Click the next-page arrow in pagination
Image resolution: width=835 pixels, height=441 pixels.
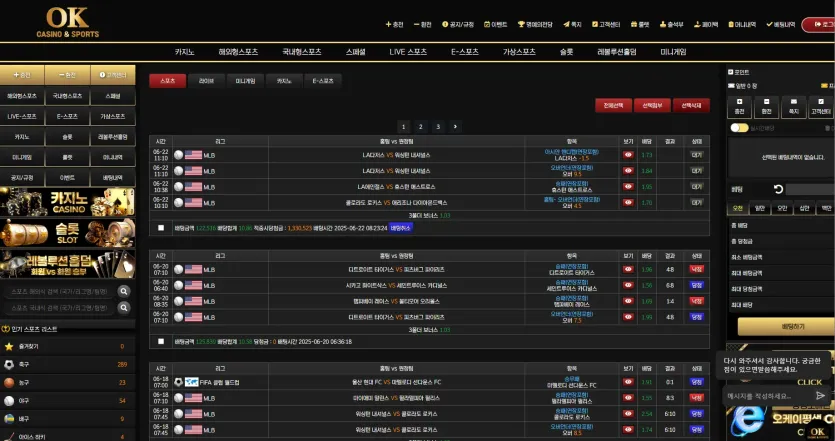455,127
